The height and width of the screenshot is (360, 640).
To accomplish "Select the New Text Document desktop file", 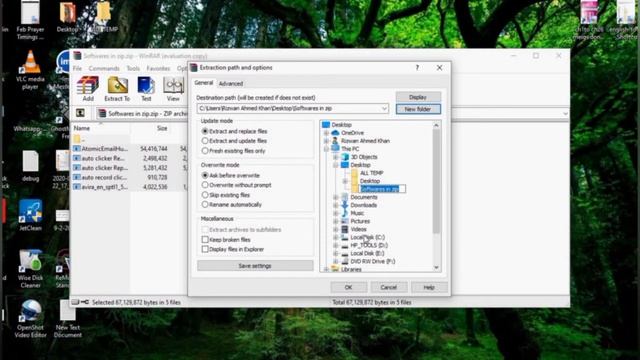I will pyautogui.click(x=68, y=318).
